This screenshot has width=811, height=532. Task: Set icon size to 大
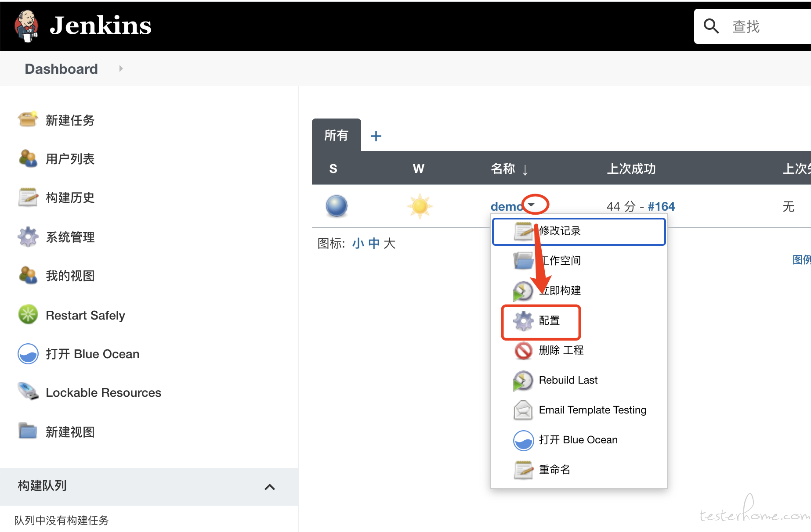(390, 243)
